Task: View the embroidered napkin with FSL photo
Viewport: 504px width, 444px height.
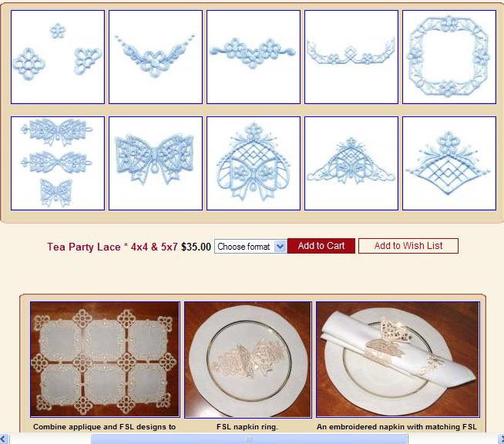Action: (x=398, y=359)
